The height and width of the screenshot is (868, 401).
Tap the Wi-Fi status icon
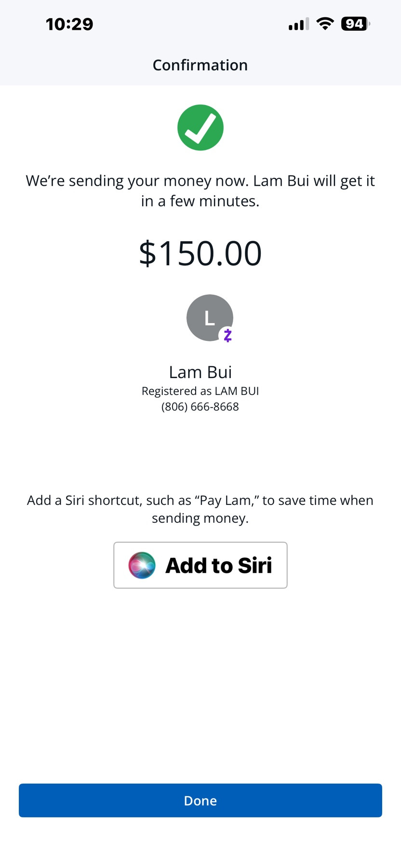tap(325, 24)
